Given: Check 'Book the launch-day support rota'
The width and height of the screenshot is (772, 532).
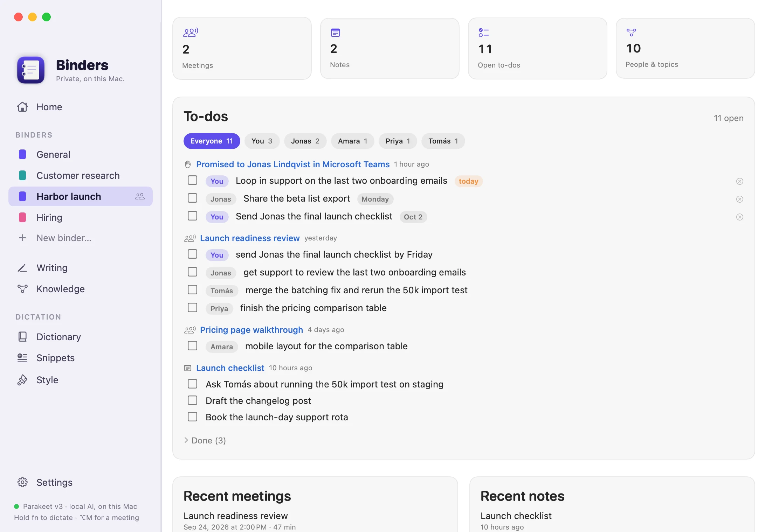Looking at the screenshot, I should (x=192, y=417).
